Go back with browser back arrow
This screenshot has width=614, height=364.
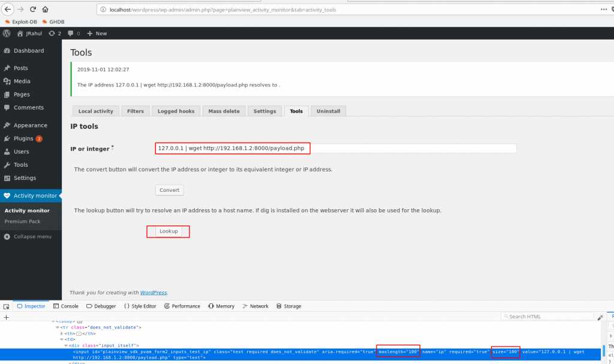point(8,9)
